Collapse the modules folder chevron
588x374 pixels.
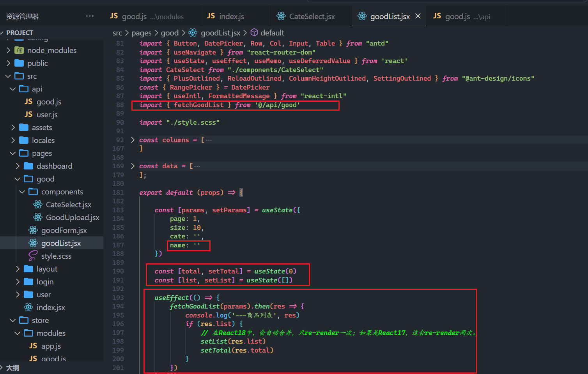(18, 333)
